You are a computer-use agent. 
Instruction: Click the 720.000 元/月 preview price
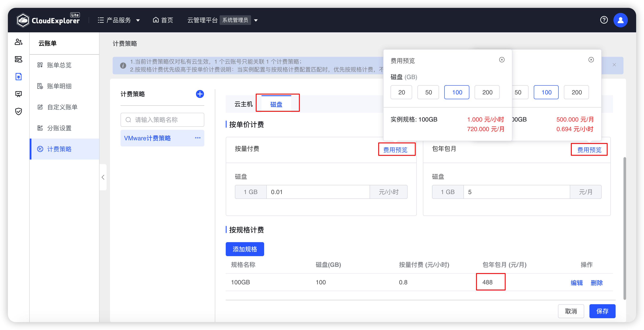point(486,129)
